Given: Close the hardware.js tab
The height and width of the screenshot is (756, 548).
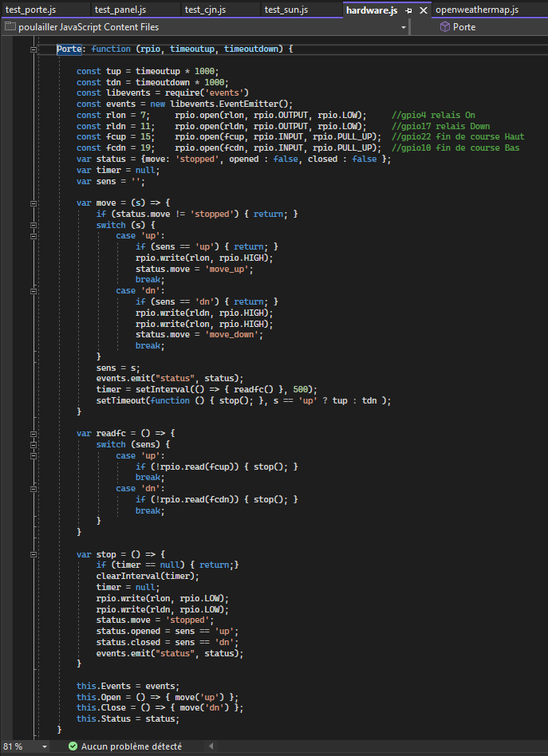Looking at the screenshot, I should point(423,10).
